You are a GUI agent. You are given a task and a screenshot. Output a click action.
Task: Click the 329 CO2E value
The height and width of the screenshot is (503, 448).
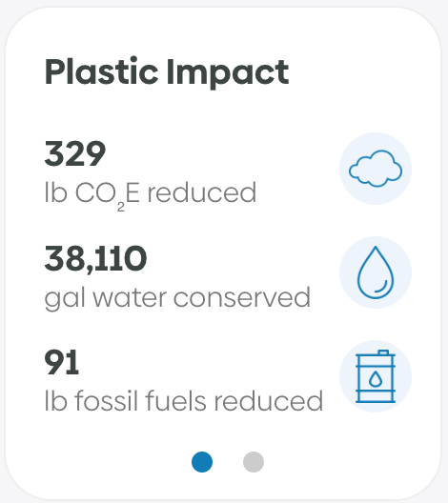coord(75,153)
